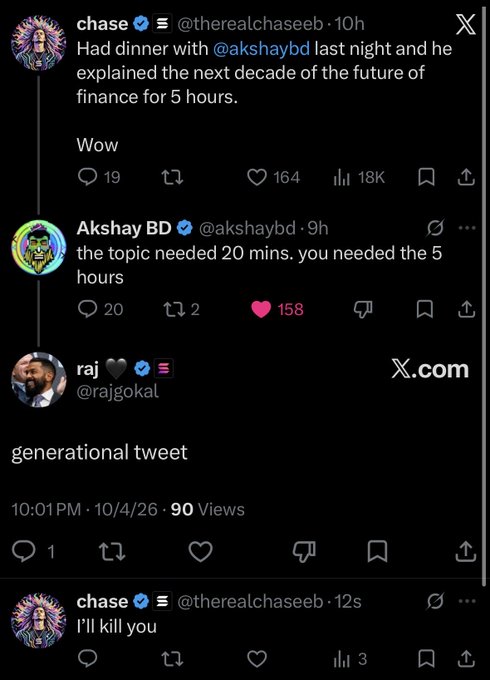Bookmark chase's first tweet
The width and height of the screenshot is (490, 680).
click(426, 177)
